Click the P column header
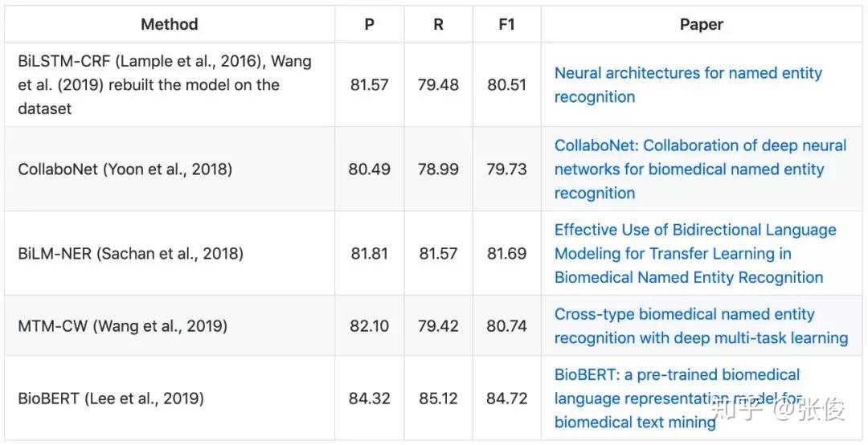The height and width of the screenshot is (445, 868). (x=369, y=24)
